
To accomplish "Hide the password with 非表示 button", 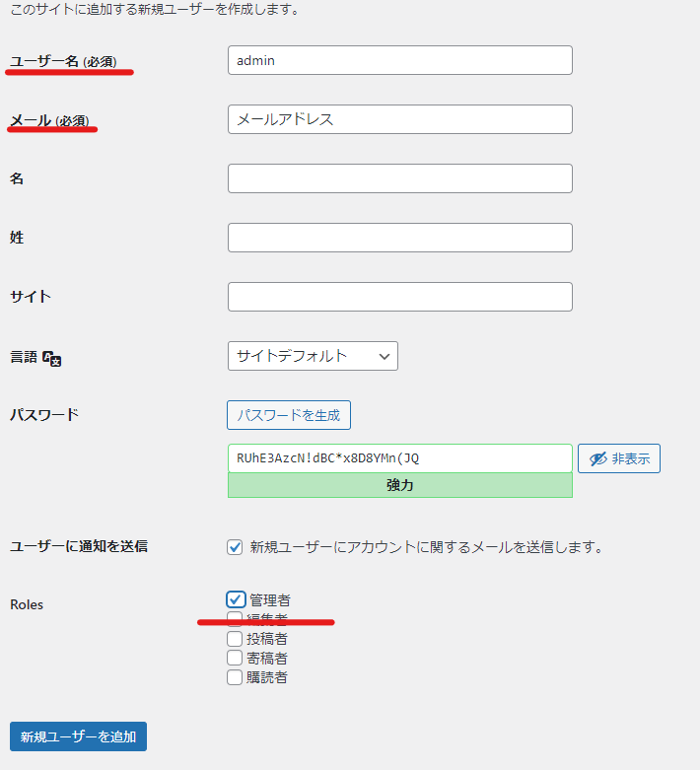I will pos(618,458).
